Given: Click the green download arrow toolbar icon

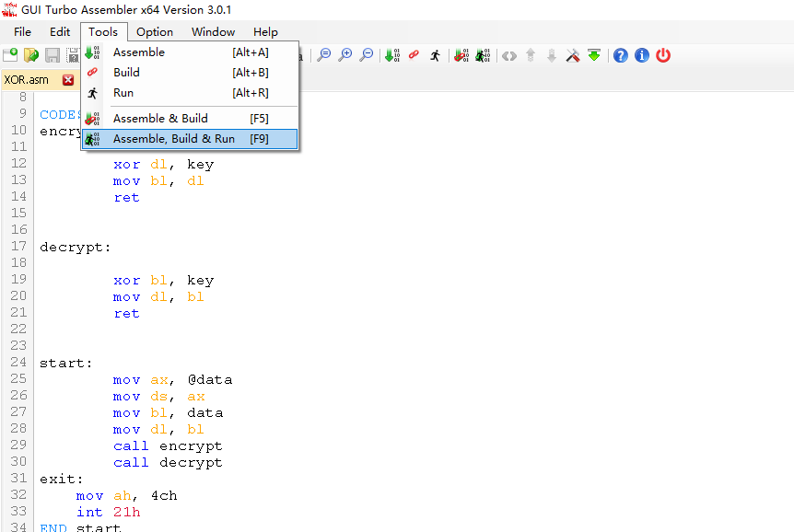Looking at the screenshot, I should point(594,55).
